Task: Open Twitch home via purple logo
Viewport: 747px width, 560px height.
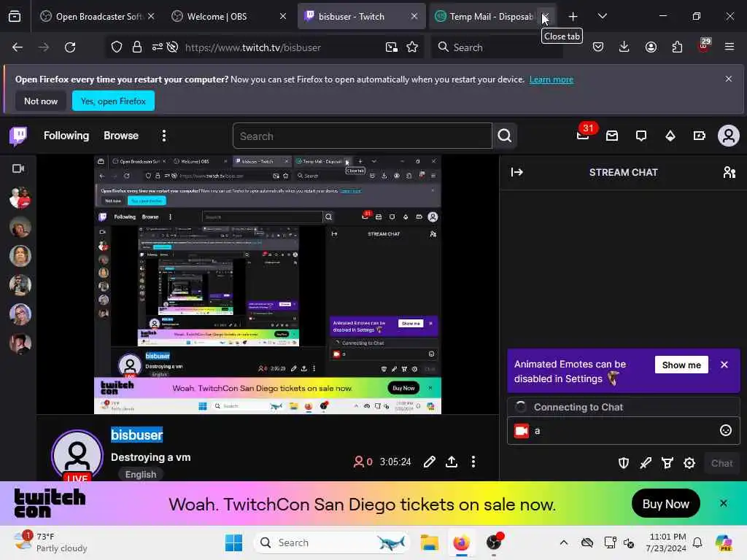Action: [18, 136]
